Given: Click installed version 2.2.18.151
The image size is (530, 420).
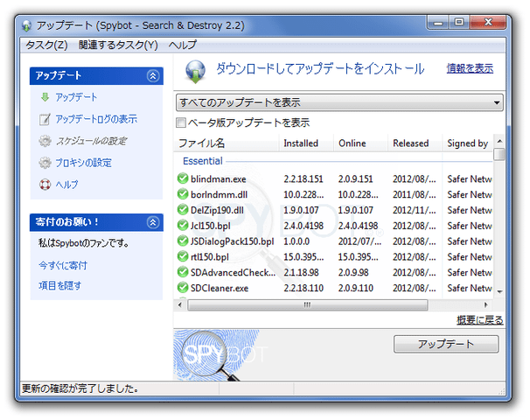Looking at the screenshot, I should [x=303, y=178].
